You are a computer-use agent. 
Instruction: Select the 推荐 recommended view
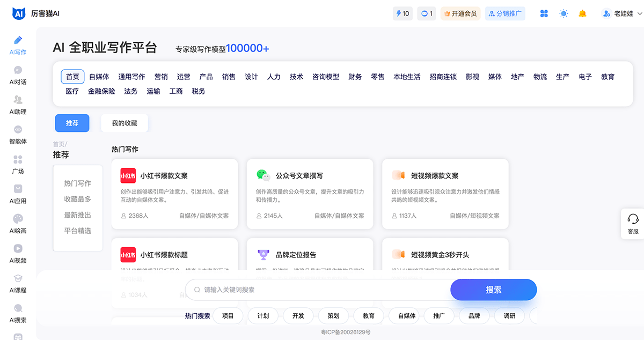pos(72,123)
